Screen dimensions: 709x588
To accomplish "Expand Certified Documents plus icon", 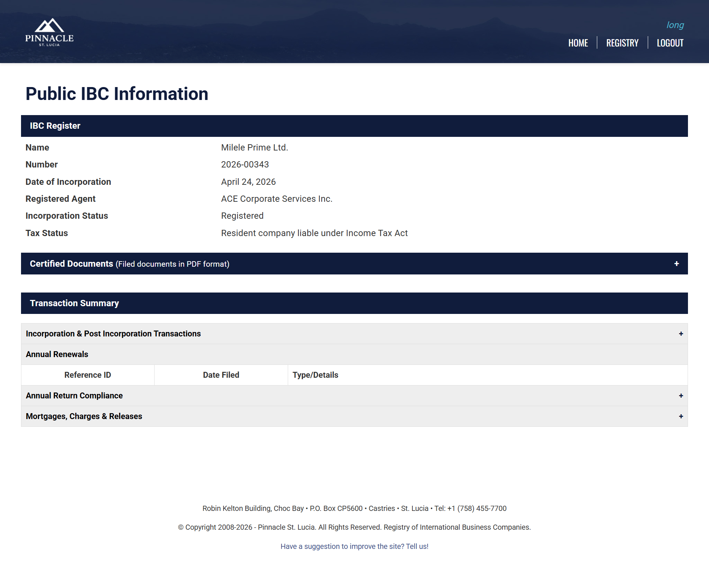I will click(x=677, y=264).
